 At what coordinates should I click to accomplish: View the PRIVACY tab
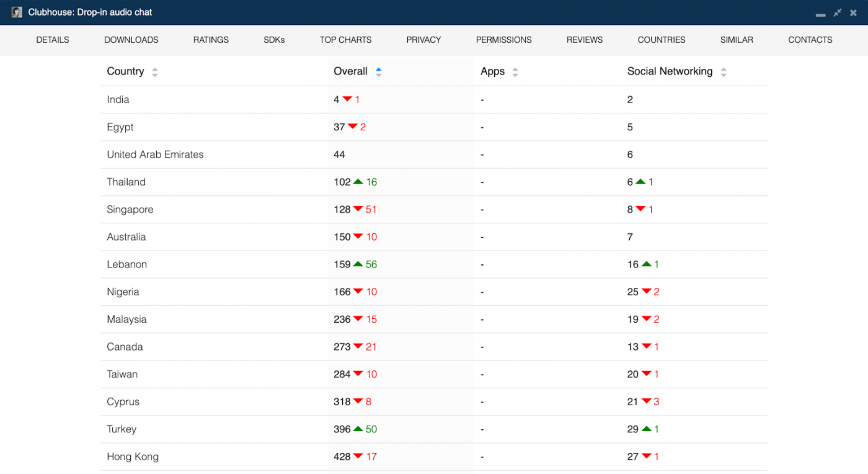click(423, 40)
